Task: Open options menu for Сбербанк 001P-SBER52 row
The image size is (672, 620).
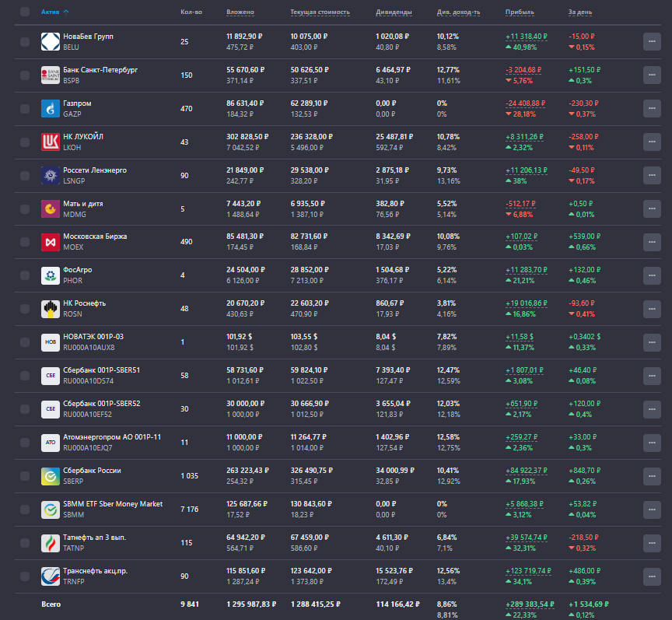Action: click(652, 409)
